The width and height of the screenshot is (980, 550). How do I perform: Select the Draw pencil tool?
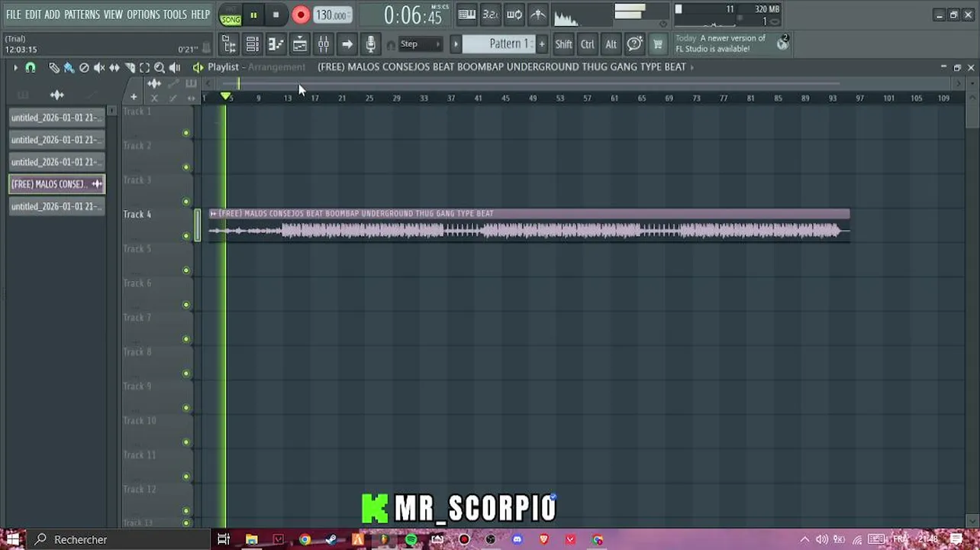53,68
